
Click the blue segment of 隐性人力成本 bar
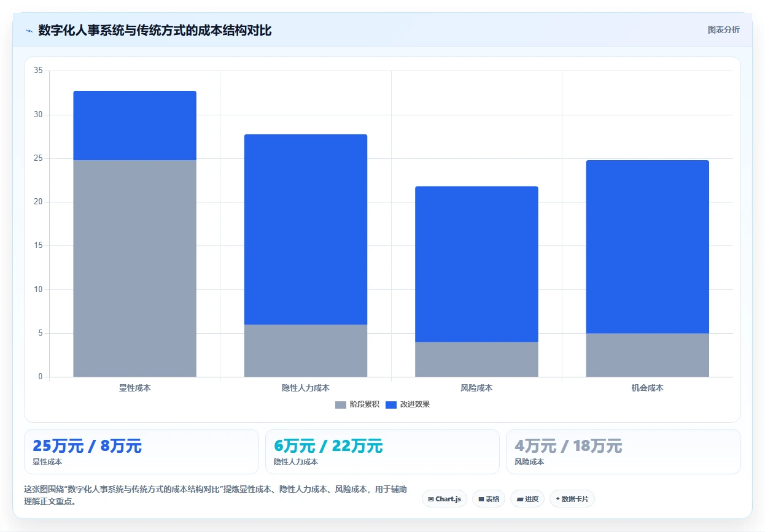point(306,229)
